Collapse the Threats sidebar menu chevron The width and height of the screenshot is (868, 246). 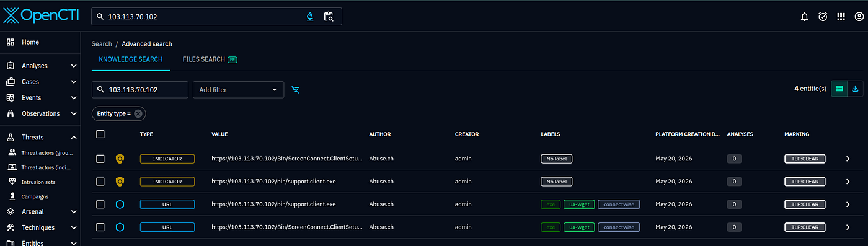74,138
